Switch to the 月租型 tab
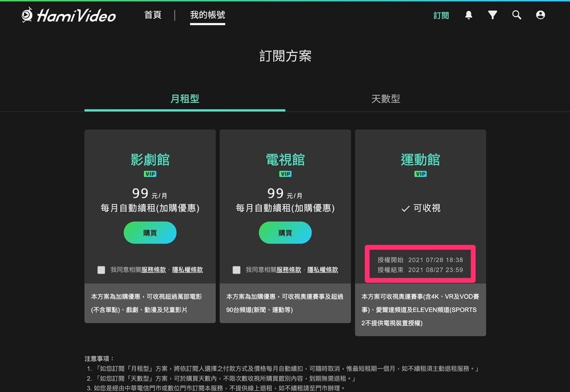 coord(185,99)
